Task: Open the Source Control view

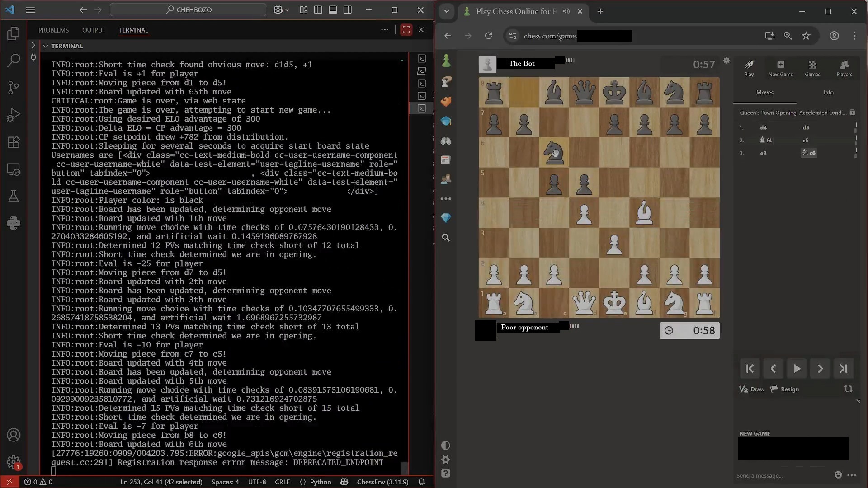Action: [x=14, y=87]
